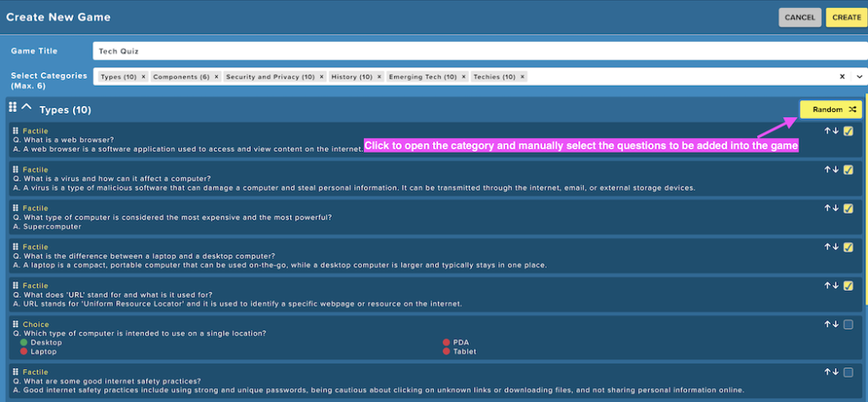Uncheck the URL question checkbox
Image resolution: width=868 pixels, height=402 pixels.
click(848, 287)
